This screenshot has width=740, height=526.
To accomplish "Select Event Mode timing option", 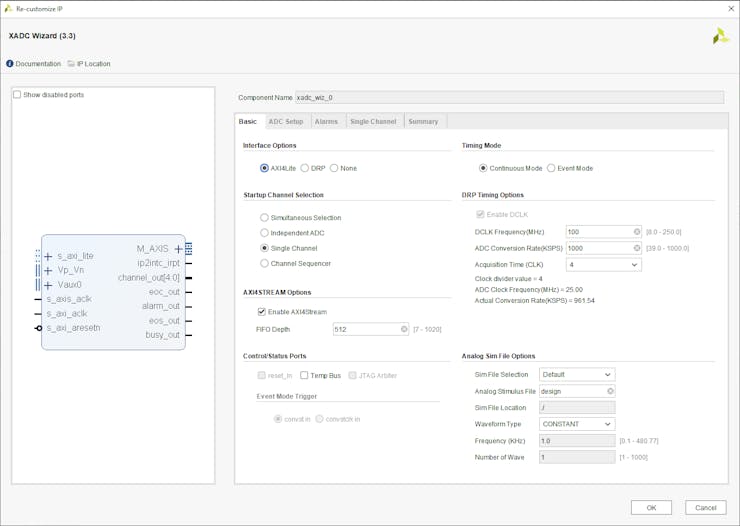I will point(552,168).
